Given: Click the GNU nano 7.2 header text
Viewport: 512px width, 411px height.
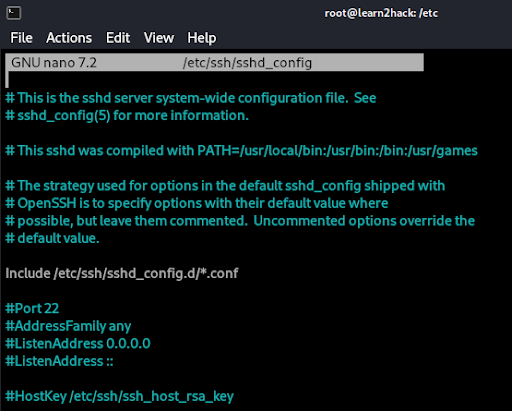Looking at the screenshot, I should point(54,63).
